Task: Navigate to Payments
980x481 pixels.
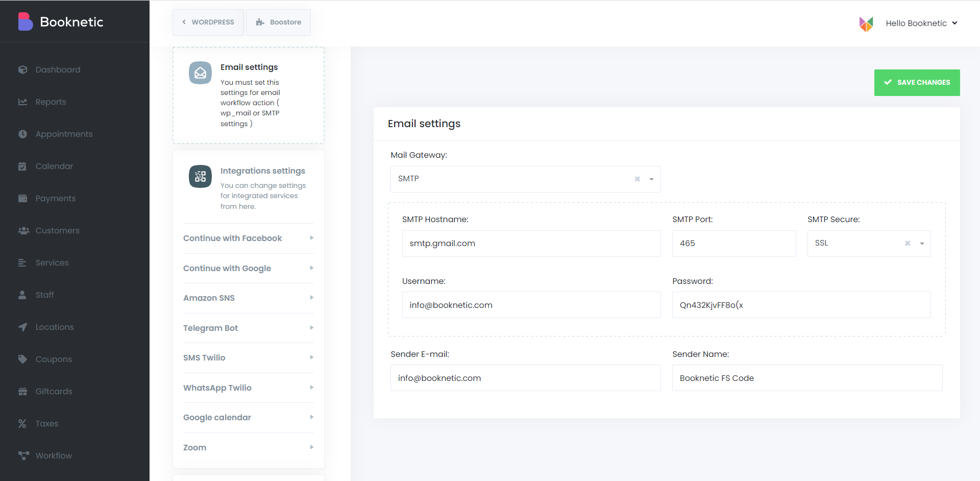Action: [56, 198]
